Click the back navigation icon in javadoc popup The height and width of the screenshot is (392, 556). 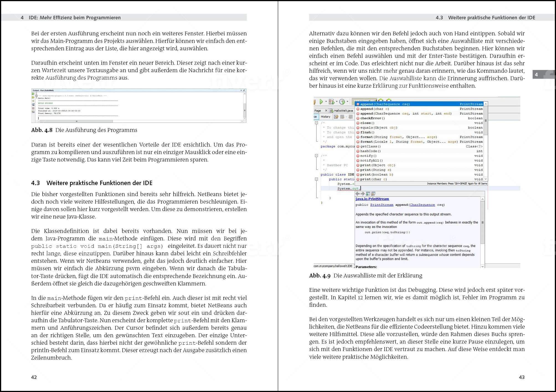pos(358,194)
